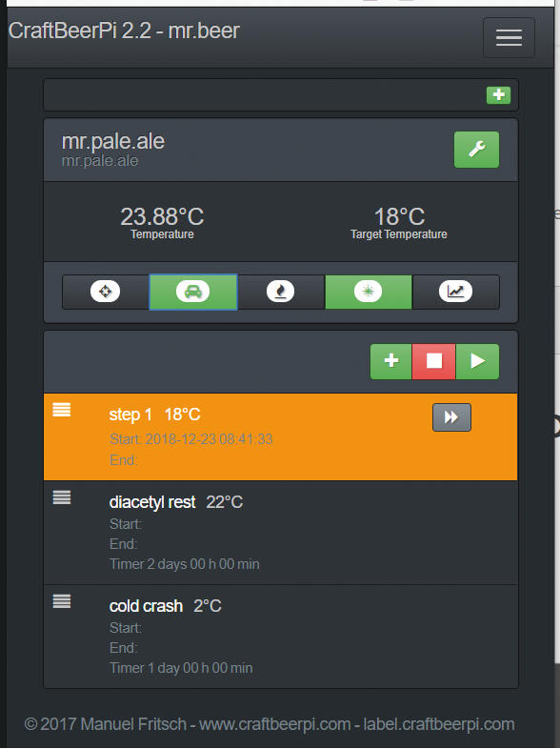Add a new fermentation step with the plus button
560x749 pixels.
pos(391,361)
